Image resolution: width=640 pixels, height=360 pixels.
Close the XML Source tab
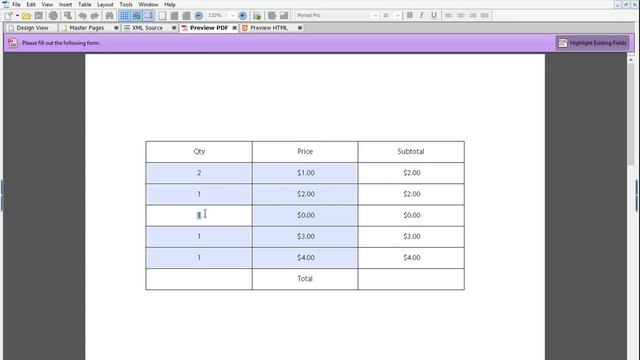174,28
